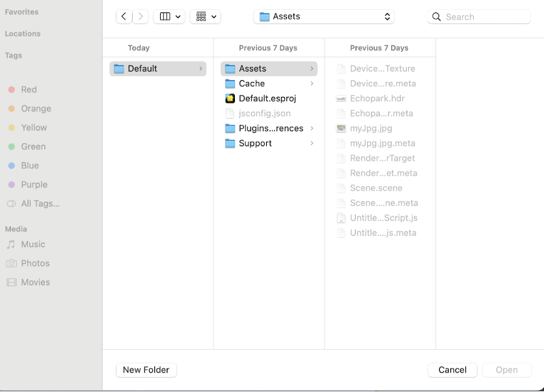Open Music in Media sidebar
Image resolution: width=544 pixels, height=392 pixels.
33,244
